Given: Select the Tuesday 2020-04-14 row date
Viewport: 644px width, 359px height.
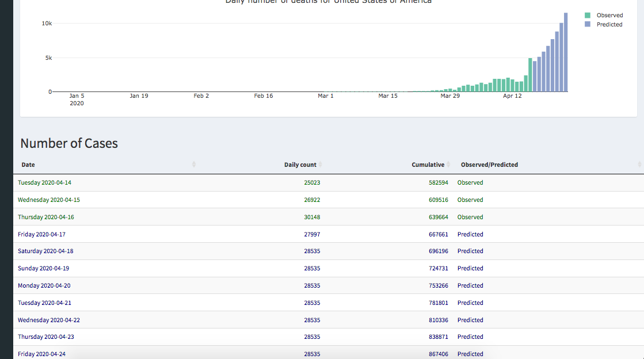Looking at the screenshot, I should pyautogui.click(x=44, y=182).
